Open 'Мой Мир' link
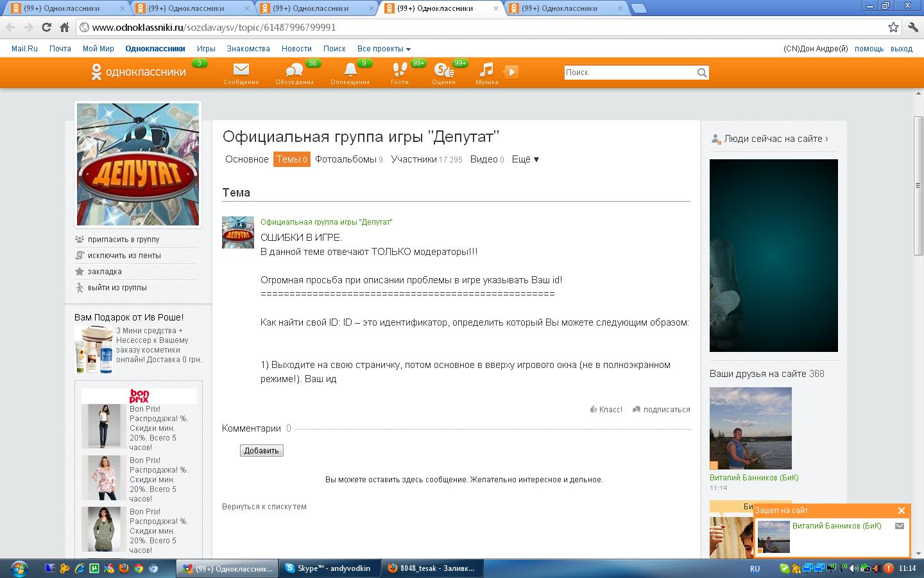 point(98,49)
